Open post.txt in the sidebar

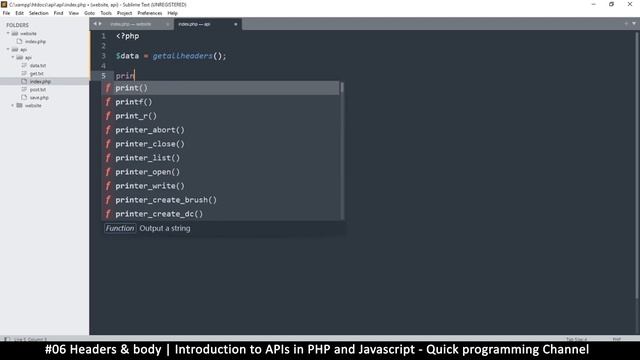(x=38, y=89)
